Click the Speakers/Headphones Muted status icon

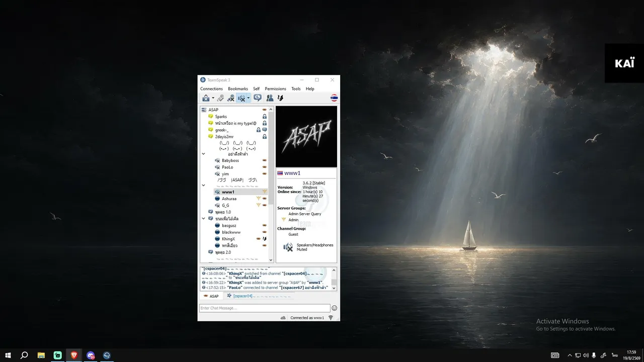(x=288, y=247)
